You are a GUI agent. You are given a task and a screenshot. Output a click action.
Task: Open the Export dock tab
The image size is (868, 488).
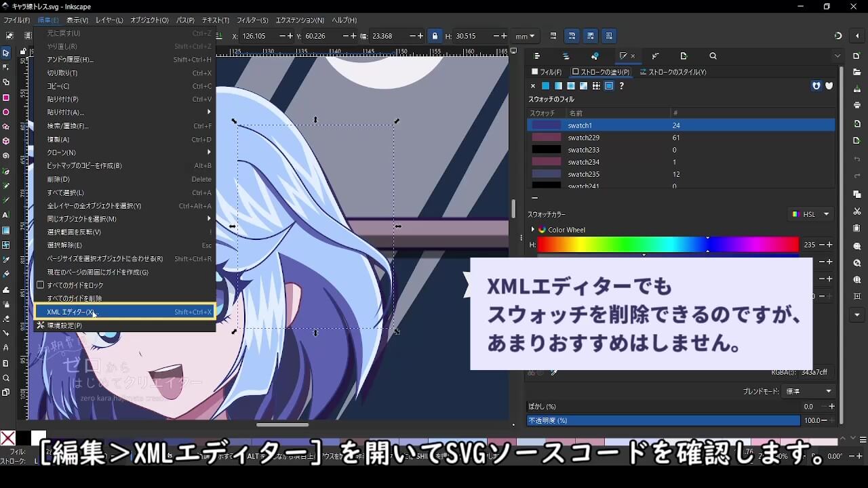684,56
